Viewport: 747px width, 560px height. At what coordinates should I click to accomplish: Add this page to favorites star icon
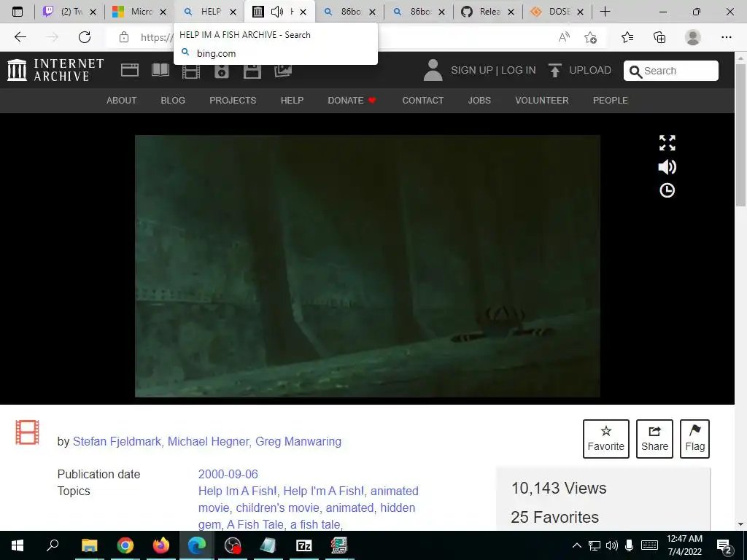(x=591, y=37)
